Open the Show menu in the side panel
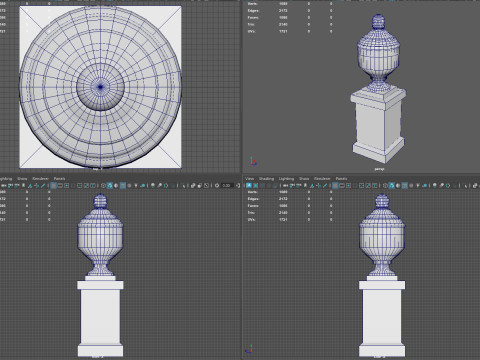This screenshot has width=480, height=360. tap(304, 179)
